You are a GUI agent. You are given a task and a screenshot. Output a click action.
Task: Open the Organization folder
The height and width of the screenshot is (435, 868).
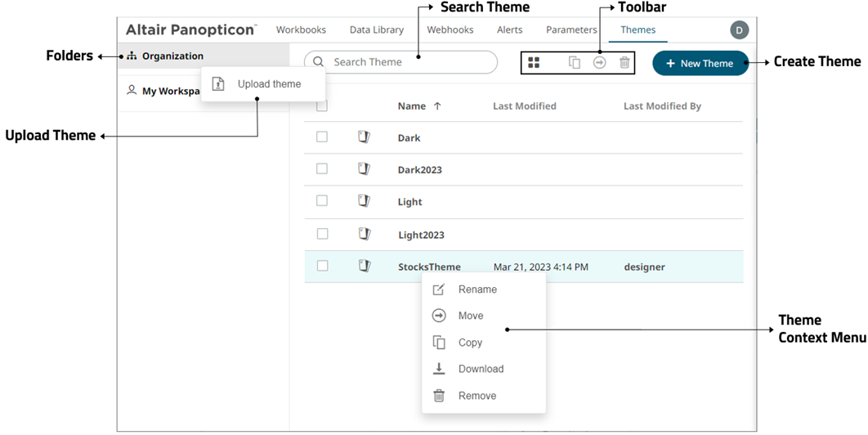[x=172, y=56]
